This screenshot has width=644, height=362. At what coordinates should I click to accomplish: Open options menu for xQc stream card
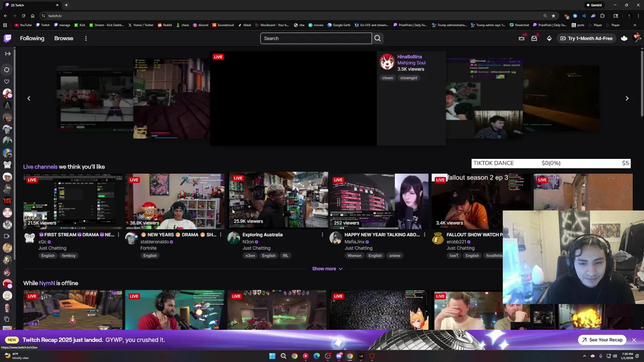point(118,235)
